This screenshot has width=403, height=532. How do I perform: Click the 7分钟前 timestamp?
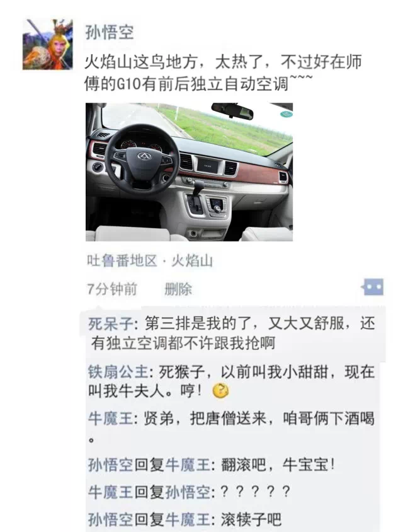(x=112, y=289)
